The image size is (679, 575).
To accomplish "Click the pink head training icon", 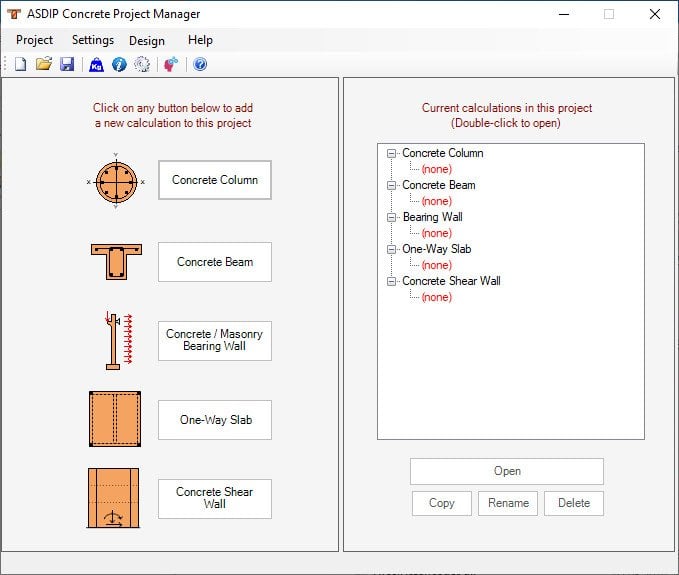I will [x=171, y=65].
